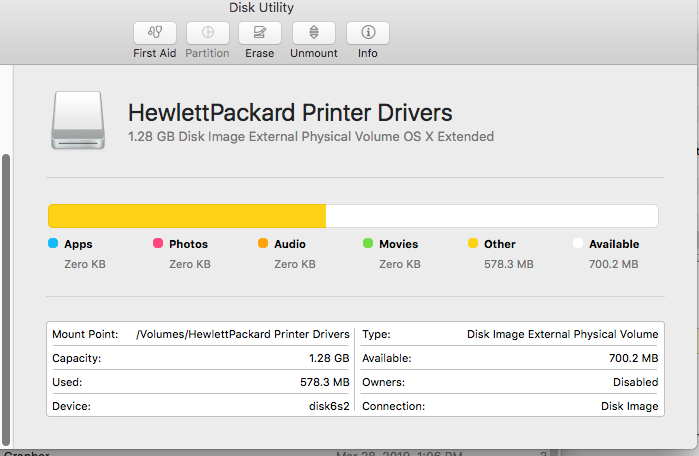Click Zero KB under Photos
The image size is (699, 456).
(x=189, y=264)
